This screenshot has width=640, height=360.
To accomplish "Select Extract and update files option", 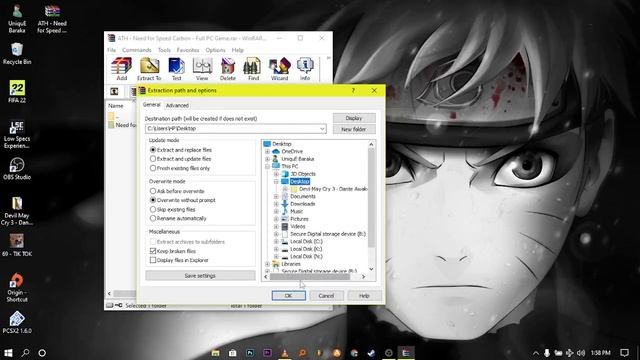I will [180, 159].
